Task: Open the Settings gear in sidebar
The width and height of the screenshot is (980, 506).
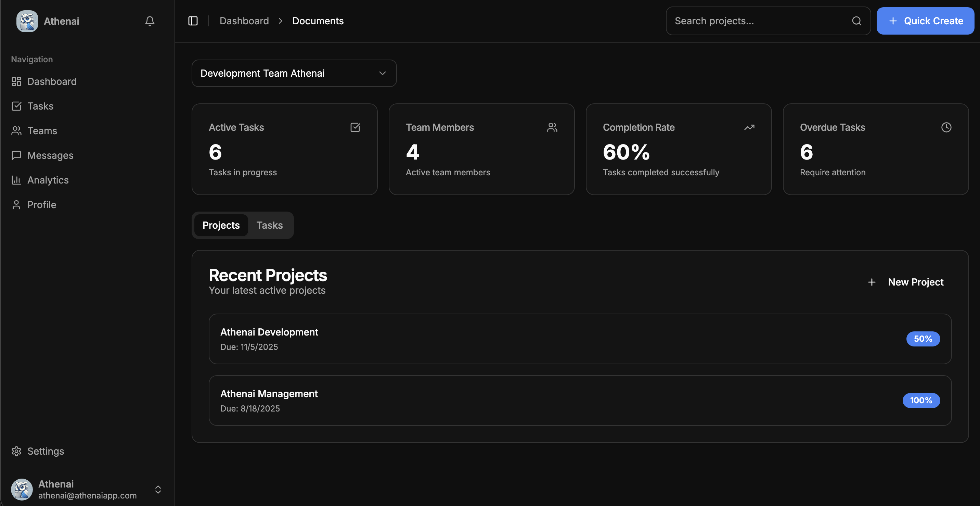Action: click(x=16, y=451)
